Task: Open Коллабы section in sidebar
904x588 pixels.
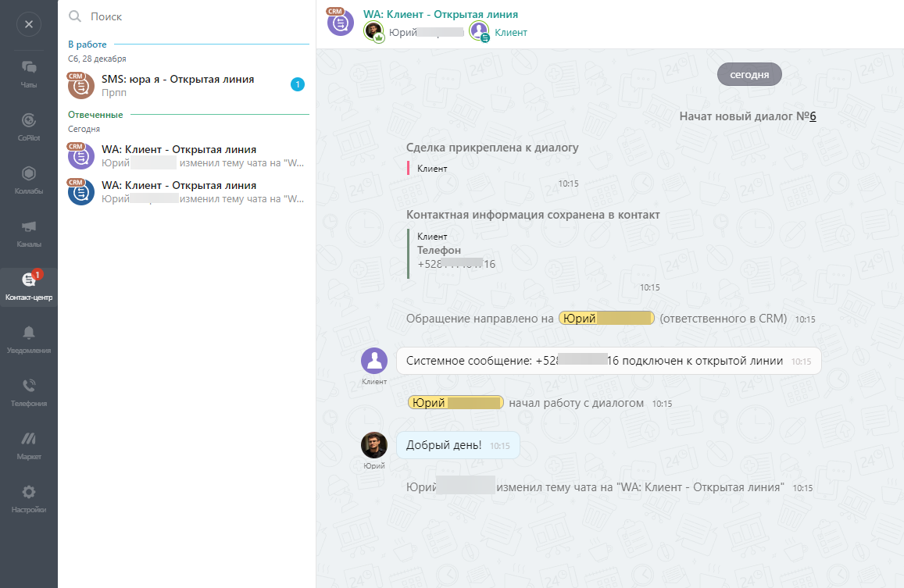Action: pyautogui.click(x=29, y=180)
